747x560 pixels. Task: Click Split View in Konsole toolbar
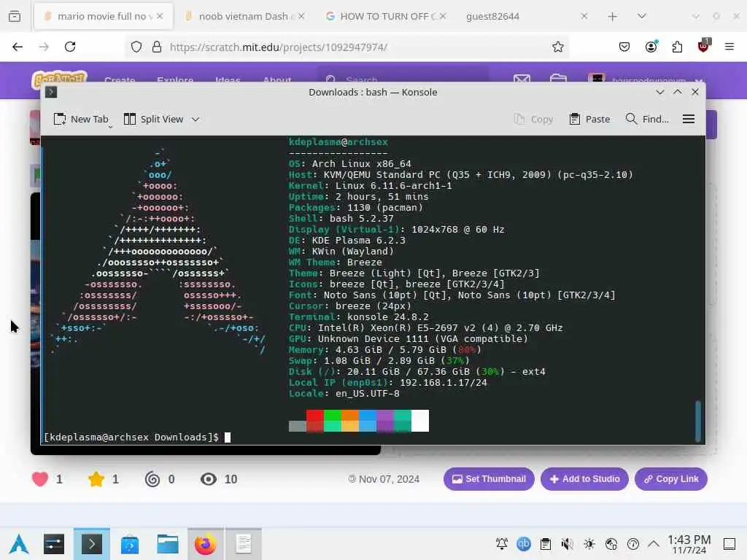click(153, 119)
